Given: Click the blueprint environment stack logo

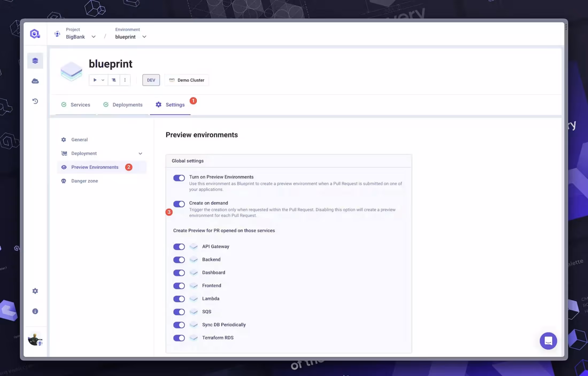Looking at the screenshot, I should coord(71,71).
